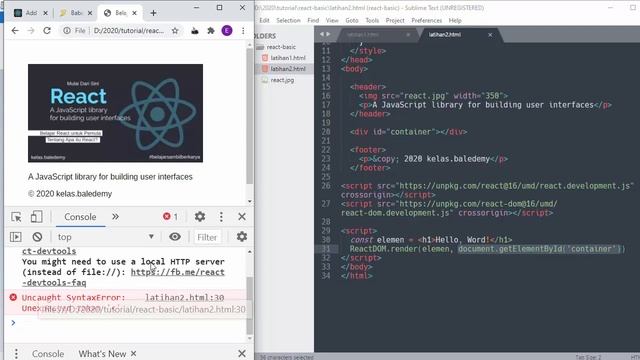Switch to What's New drawer tab
This screenshot has height=360, width=640.
coord(102,354)
